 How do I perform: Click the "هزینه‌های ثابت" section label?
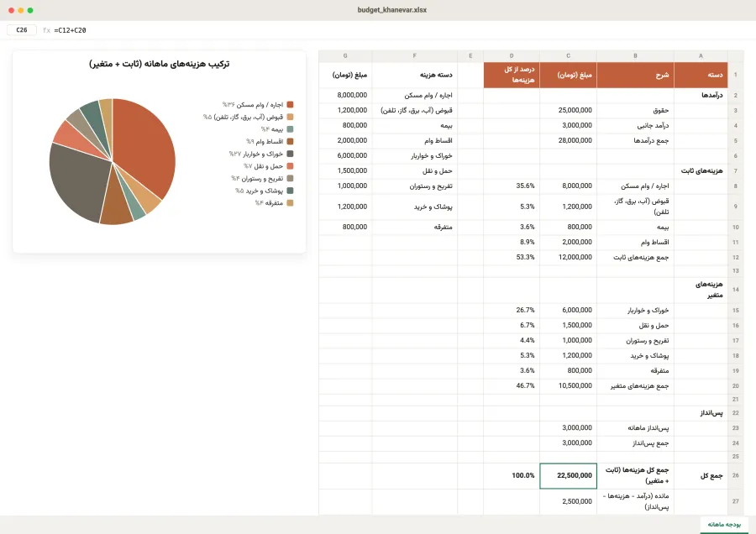[x=701, y=171]
